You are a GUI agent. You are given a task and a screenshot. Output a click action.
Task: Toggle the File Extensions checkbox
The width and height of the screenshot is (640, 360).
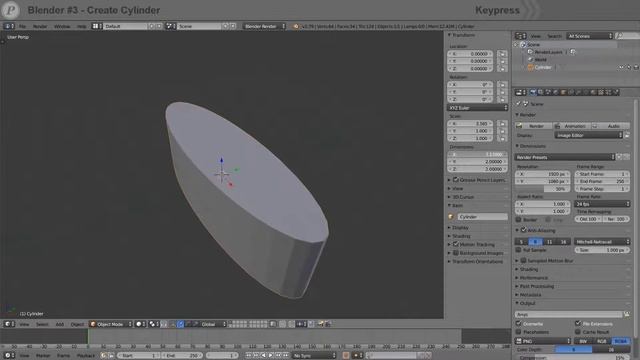click(x=578, y=324)
